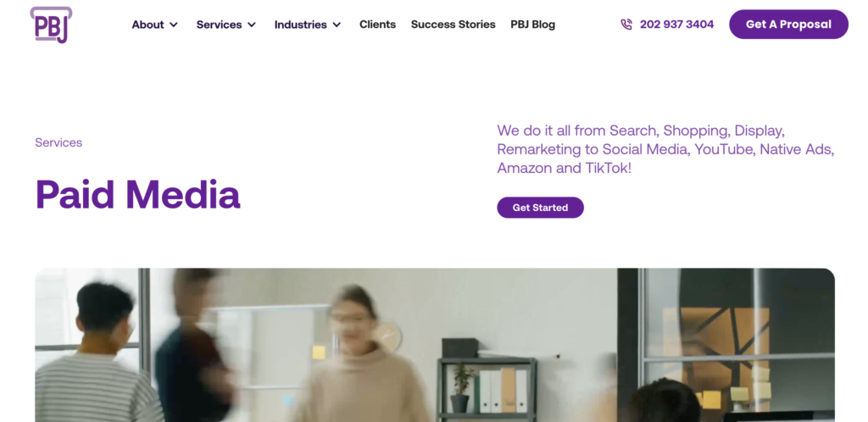Screen dimensions: 868x422
Task: Go to the Clients page
Action: click(377, 25)
